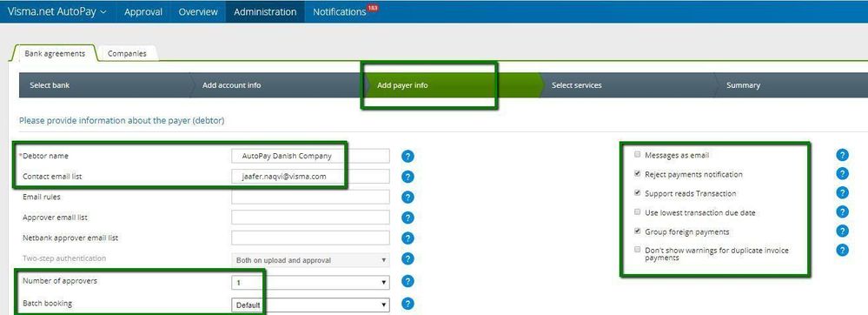This screenshot has height=315, width=868.
Task: Go to Select bank wizard step
Action: [105, 85]
